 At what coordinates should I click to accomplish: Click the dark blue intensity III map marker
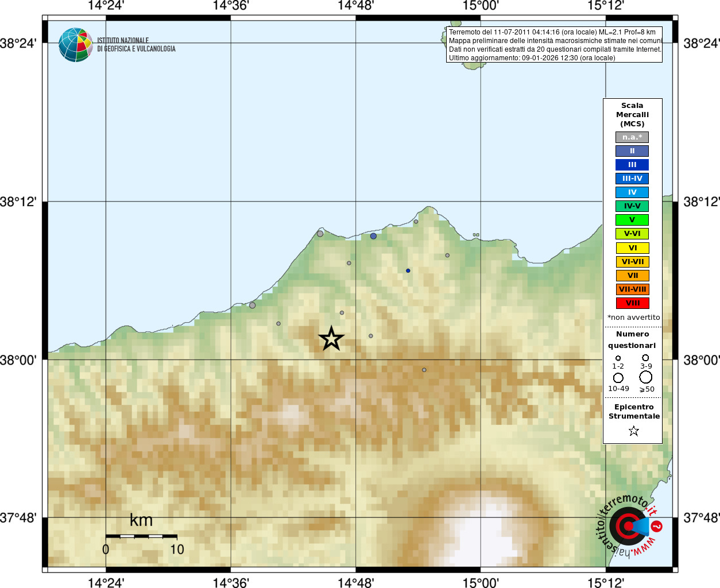click(x=408, y=270)
